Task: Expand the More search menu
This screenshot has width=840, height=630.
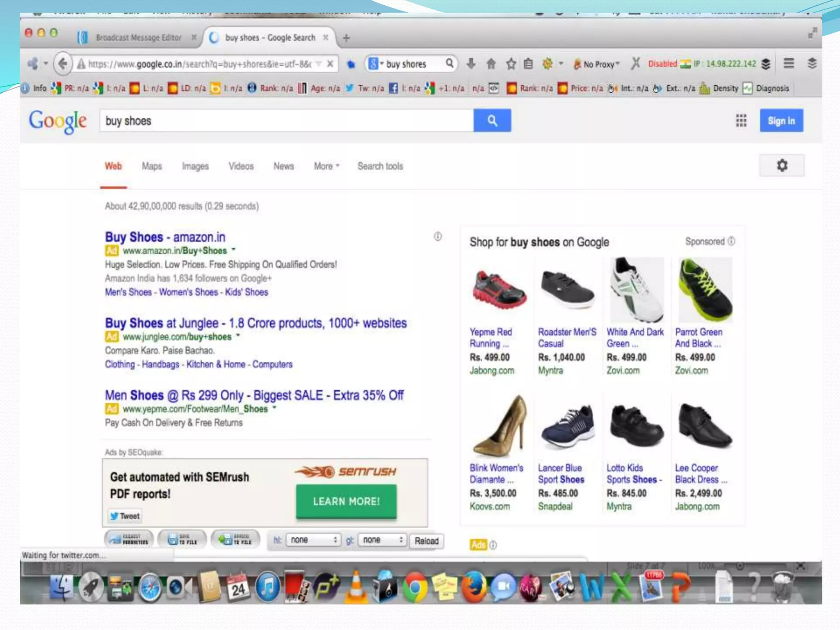Action: [x=326, y=166]
